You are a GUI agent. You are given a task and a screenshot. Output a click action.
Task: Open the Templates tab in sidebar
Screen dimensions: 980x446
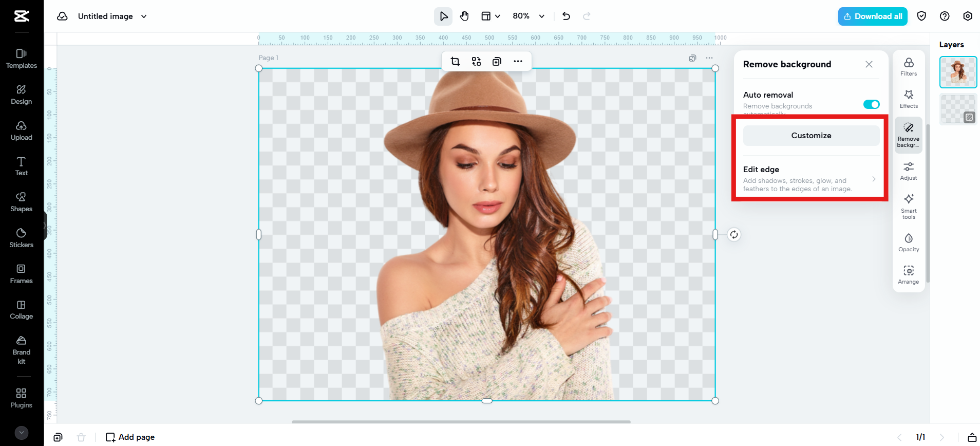point(21,59)
